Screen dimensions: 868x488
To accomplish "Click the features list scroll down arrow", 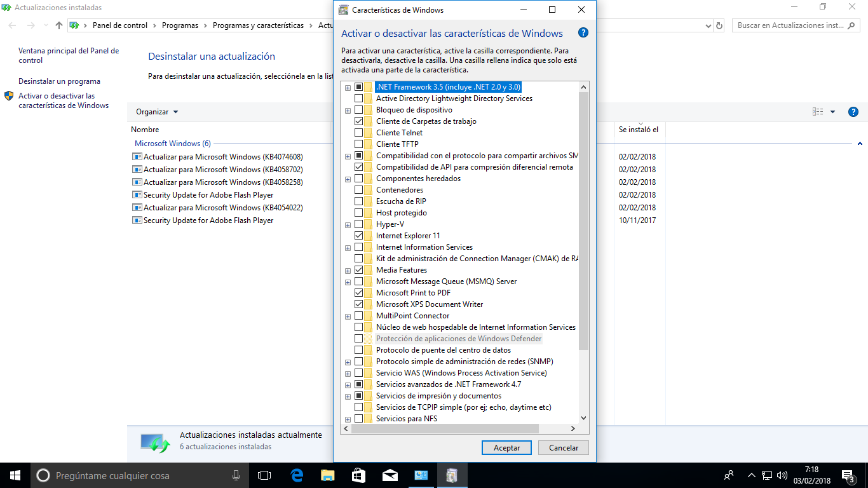I will coord(584,418).
